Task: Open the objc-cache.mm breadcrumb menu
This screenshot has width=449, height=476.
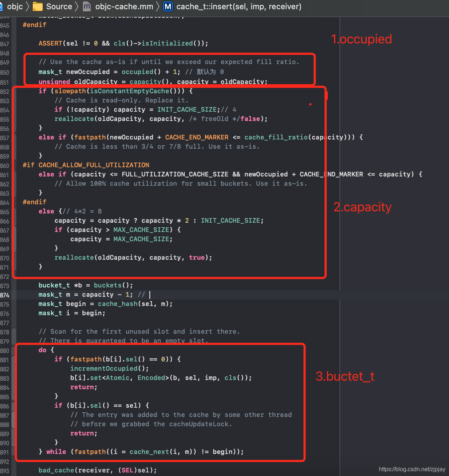Action: [124, 6]
